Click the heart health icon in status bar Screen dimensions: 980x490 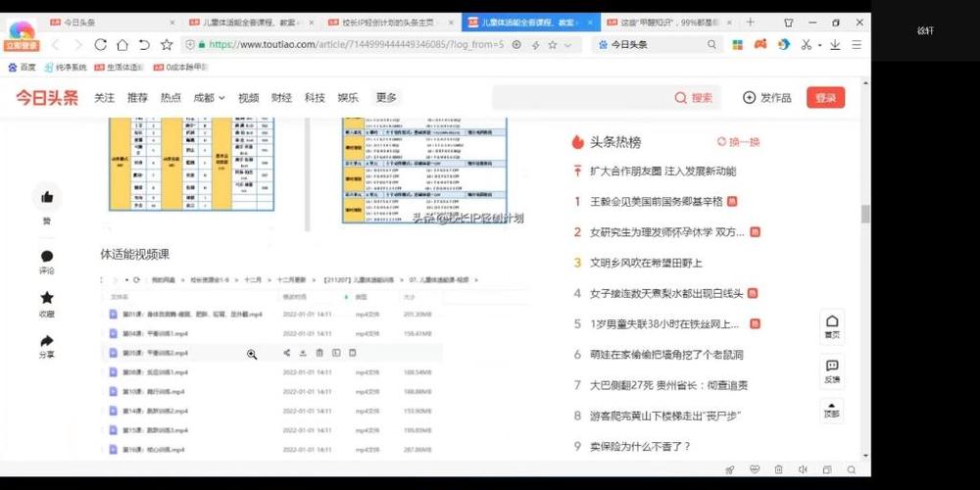click(755, 470)
